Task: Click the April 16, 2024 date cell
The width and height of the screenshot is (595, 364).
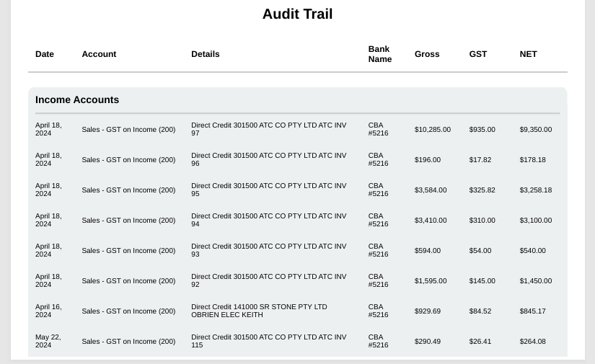Action: click(48, 311)
